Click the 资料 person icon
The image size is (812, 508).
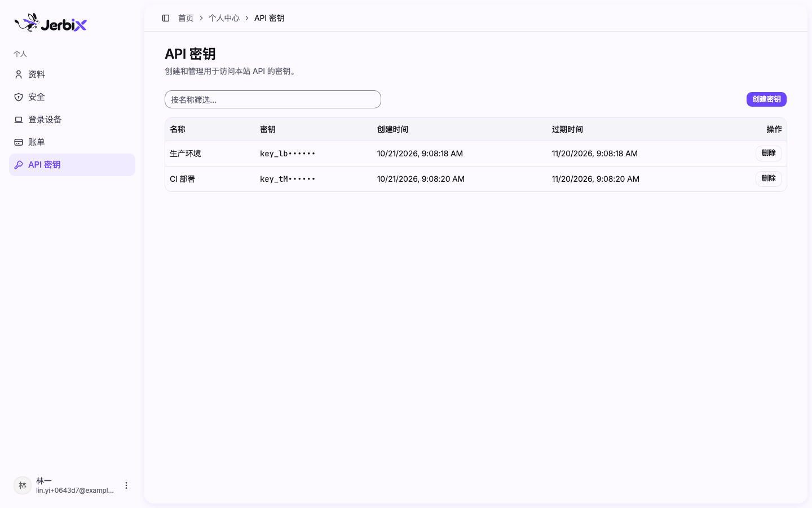coord(19,75)
